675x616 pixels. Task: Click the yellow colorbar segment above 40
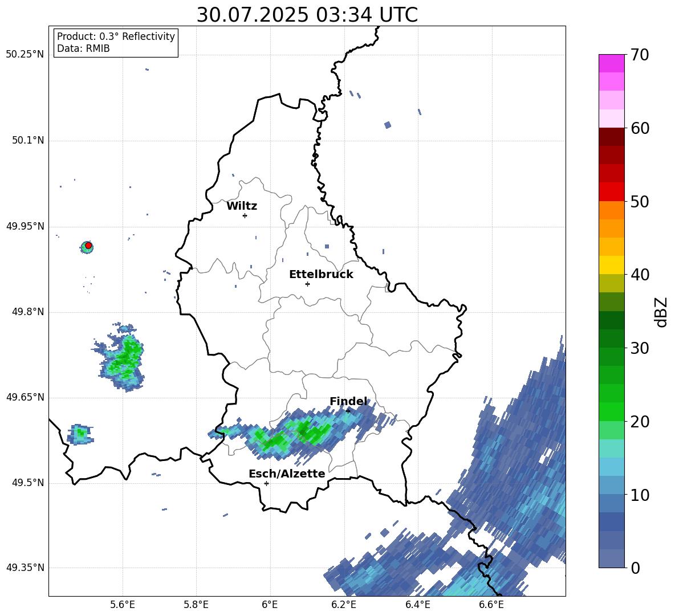click(611, 265)
